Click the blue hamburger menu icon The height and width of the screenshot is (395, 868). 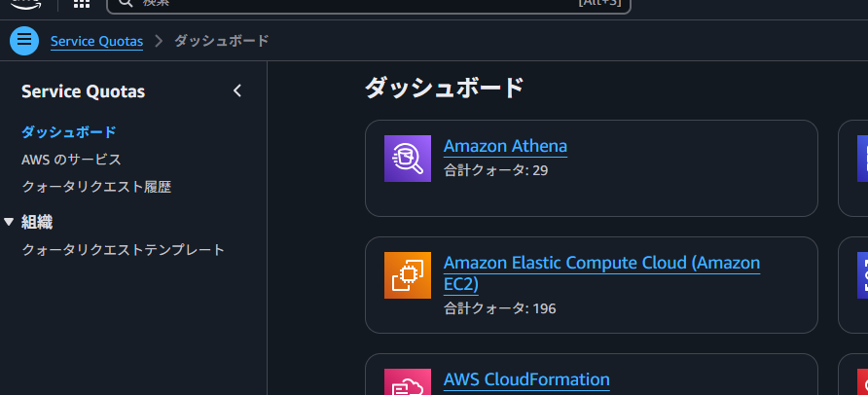(24, 41)
